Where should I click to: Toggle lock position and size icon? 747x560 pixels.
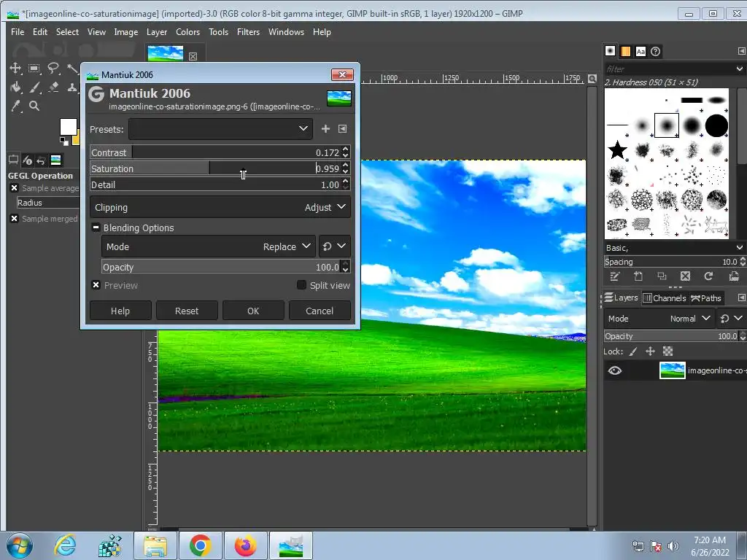coord(650,351)
